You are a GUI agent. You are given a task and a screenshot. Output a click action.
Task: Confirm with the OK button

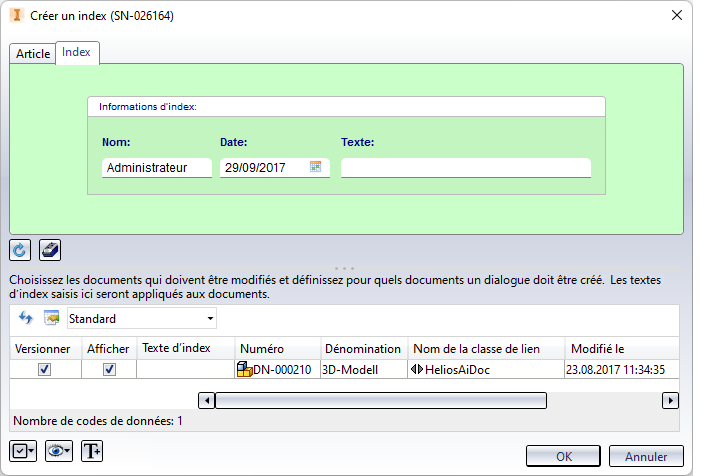pyautogui.click(x=564, y=456)
